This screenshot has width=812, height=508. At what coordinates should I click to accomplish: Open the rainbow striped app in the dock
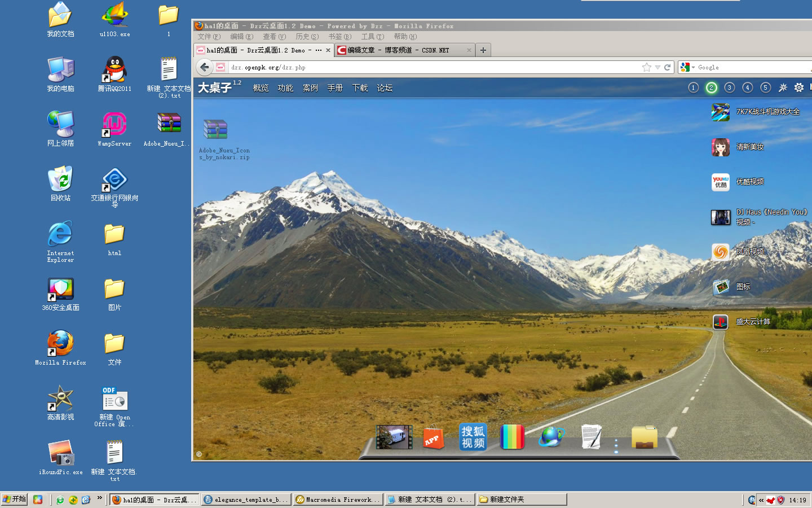click(x=512, y=437)
